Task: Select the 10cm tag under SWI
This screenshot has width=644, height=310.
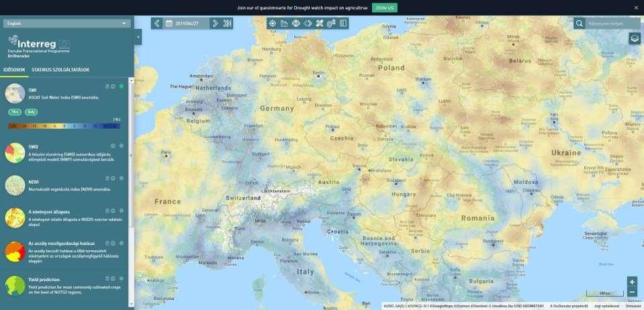Action: click(15, 111)
